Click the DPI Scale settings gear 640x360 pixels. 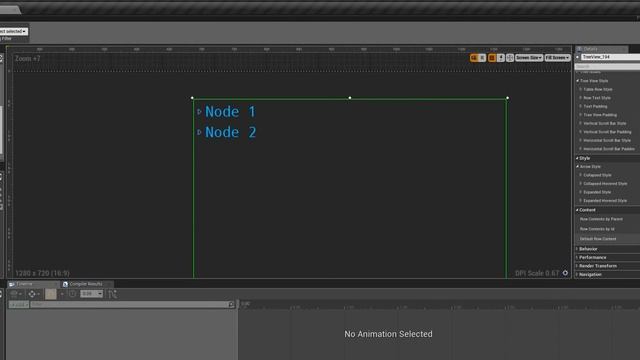(x=565, y=273)
